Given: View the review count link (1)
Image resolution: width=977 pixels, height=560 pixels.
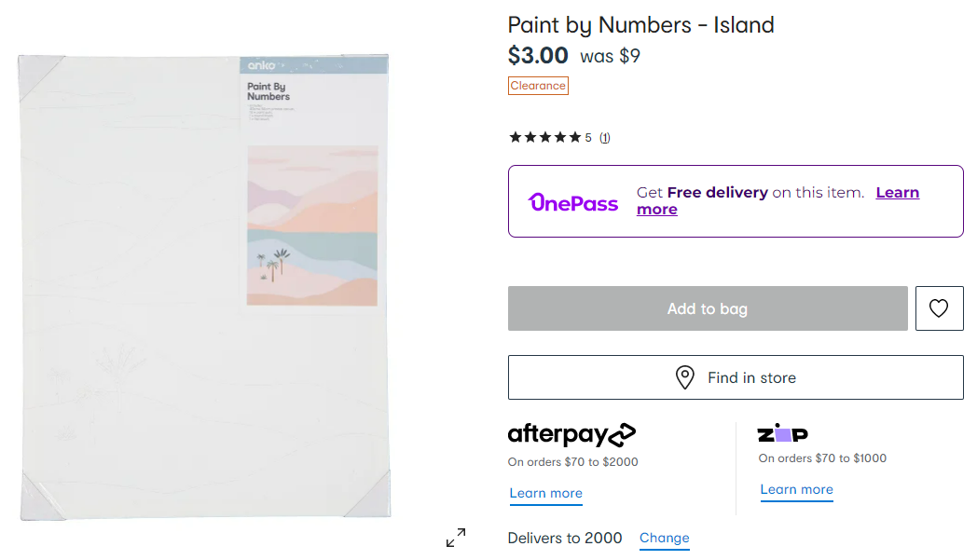Looking at the screenshot, I should (x=604, y=138).
